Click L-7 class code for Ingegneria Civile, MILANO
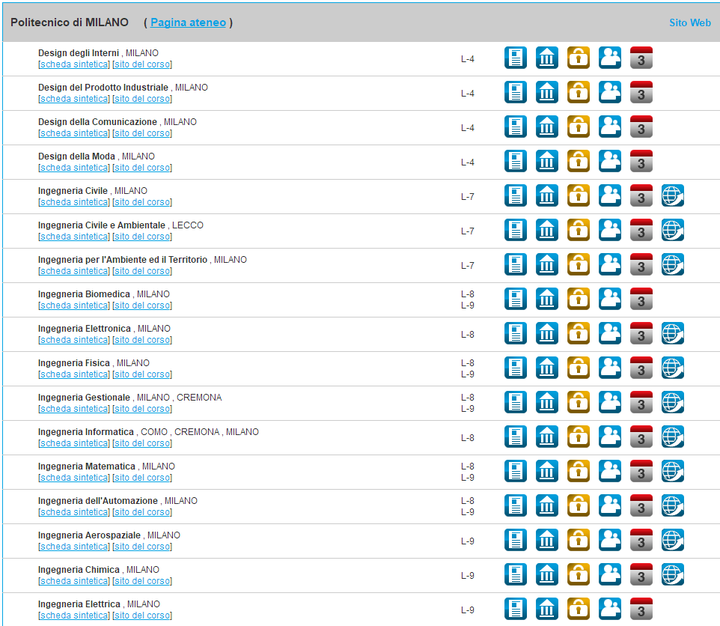Screen dimensions: 720x626 coord(467,197)
